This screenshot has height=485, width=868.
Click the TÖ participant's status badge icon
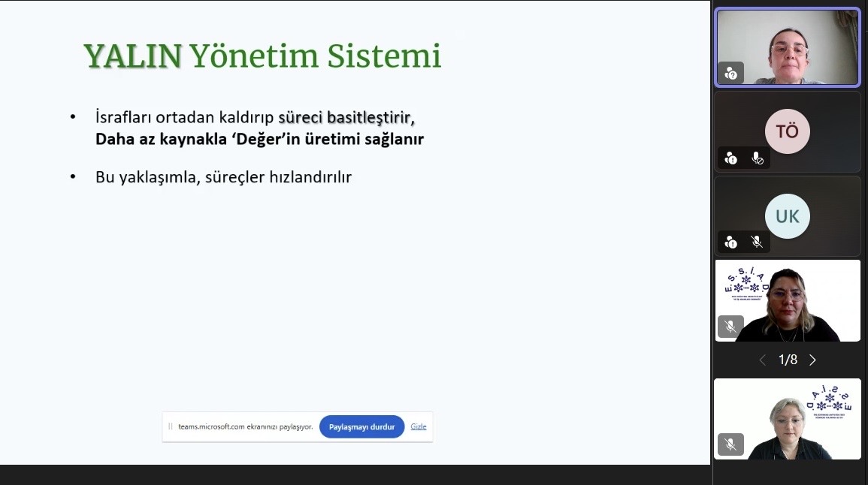click(x=730, y=158)
